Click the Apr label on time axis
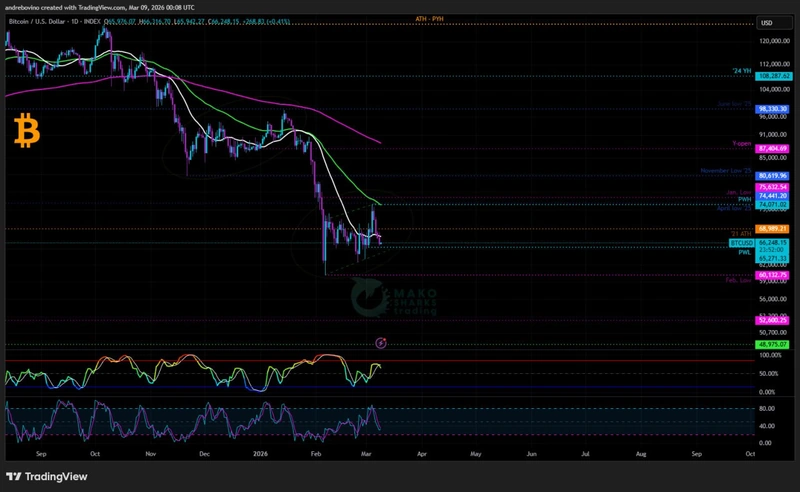The image size is (800, 492). (x=422, y=452)
